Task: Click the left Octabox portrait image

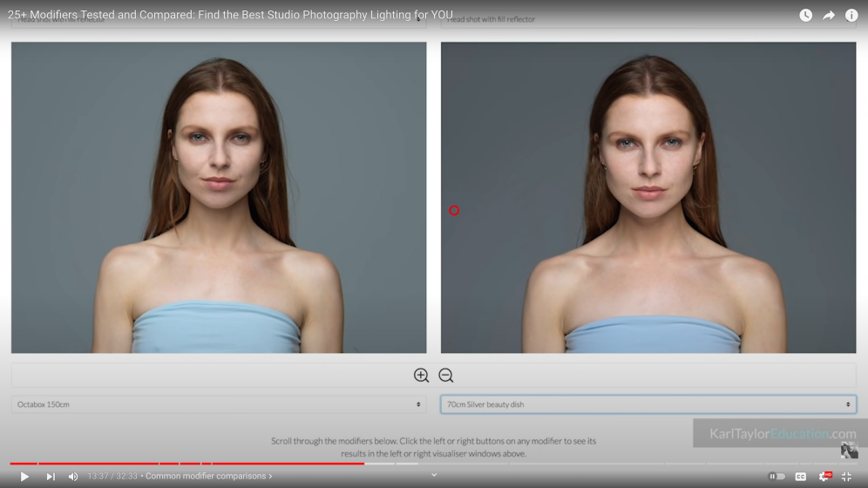Action: click(x=219, y=197)
